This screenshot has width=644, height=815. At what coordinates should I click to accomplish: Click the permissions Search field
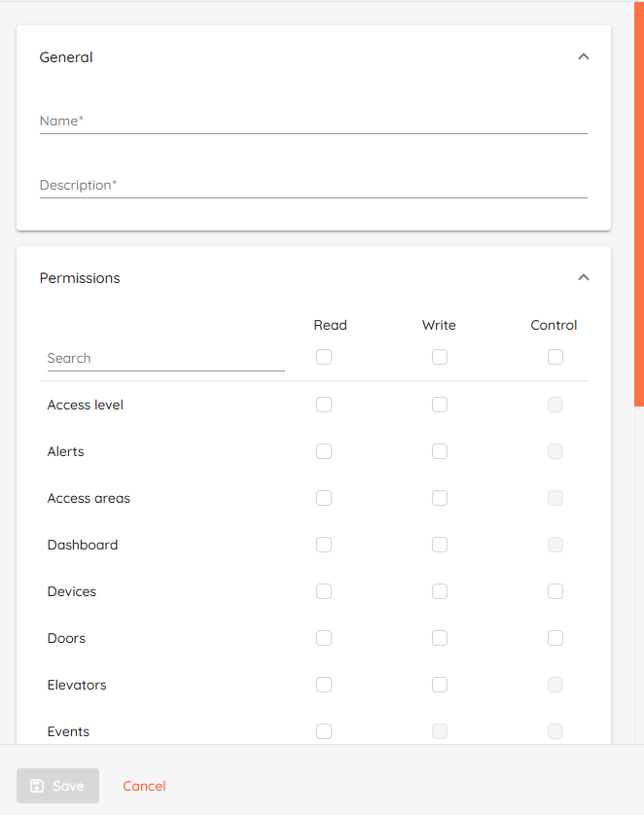click(165, 359)
